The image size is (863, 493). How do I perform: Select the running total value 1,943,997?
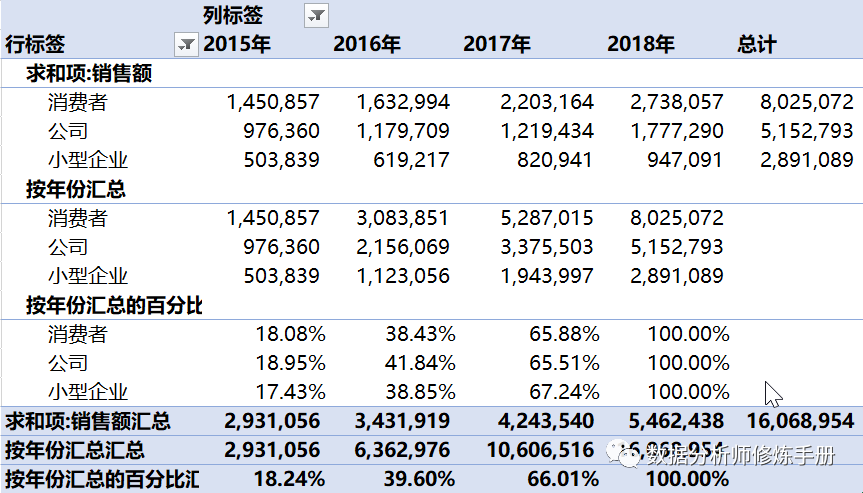click(x=547, y=276)
